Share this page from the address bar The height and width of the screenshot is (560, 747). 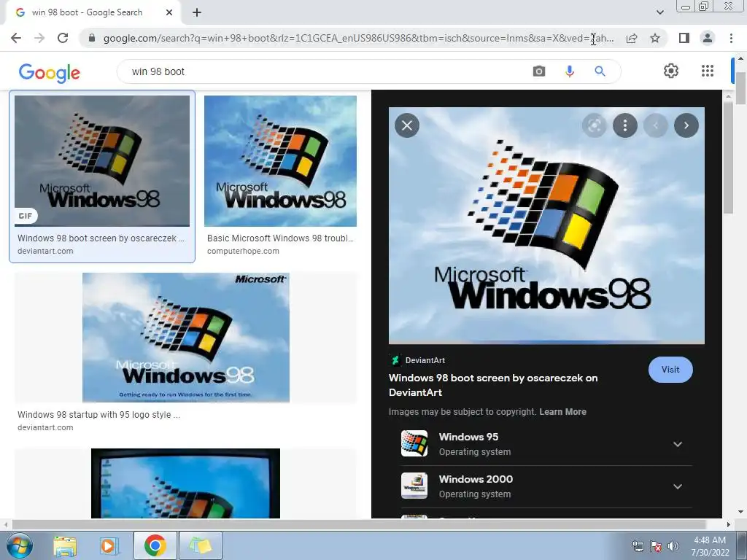click(632, 38)
